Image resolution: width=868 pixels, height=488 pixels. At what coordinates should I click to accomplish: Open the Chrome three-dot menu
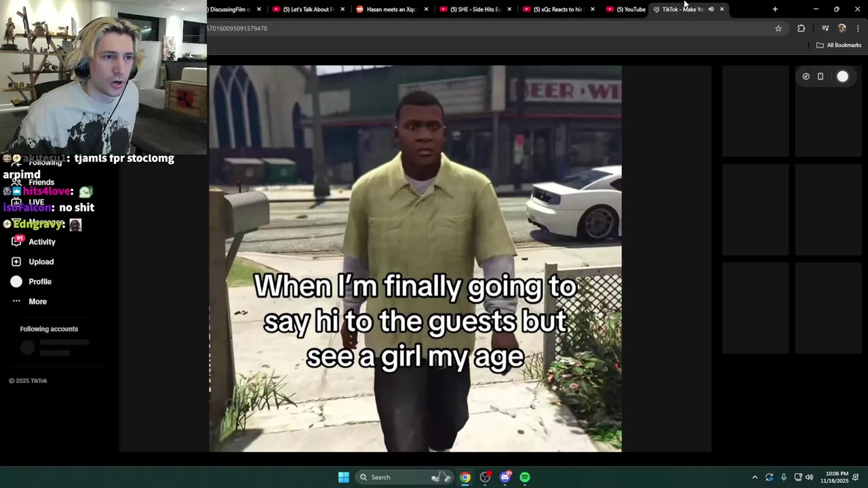(x=859, y=28)
